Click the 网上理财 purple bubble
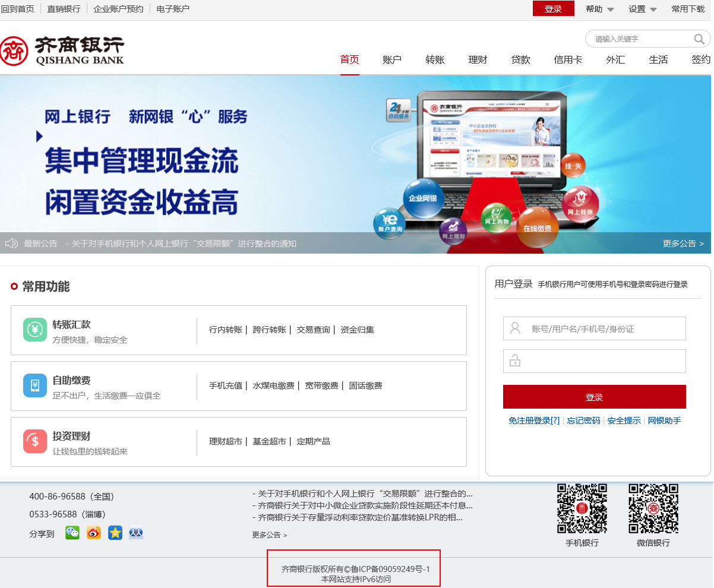The image size is (714, 588). (x=453, y=231)
